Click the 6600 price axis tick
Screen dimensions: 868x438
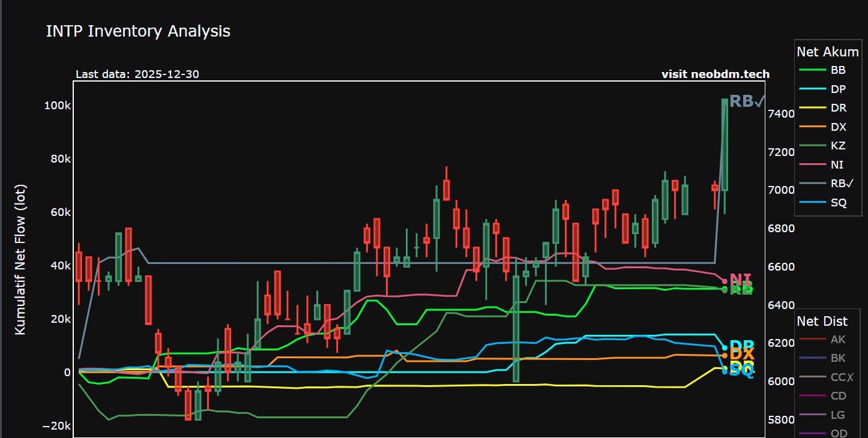coord(782,267)
